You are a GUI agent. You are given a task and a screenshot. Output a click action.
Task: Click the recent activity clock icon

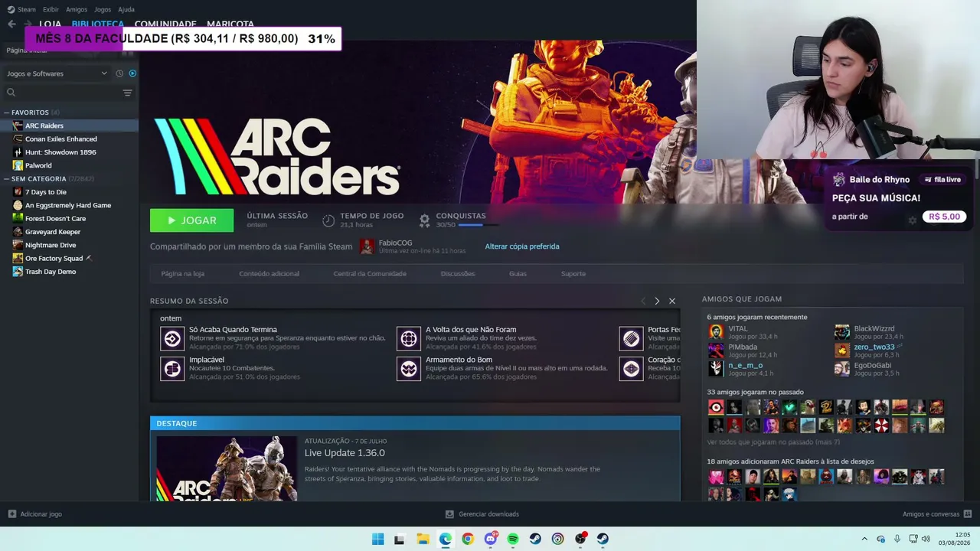119,73
